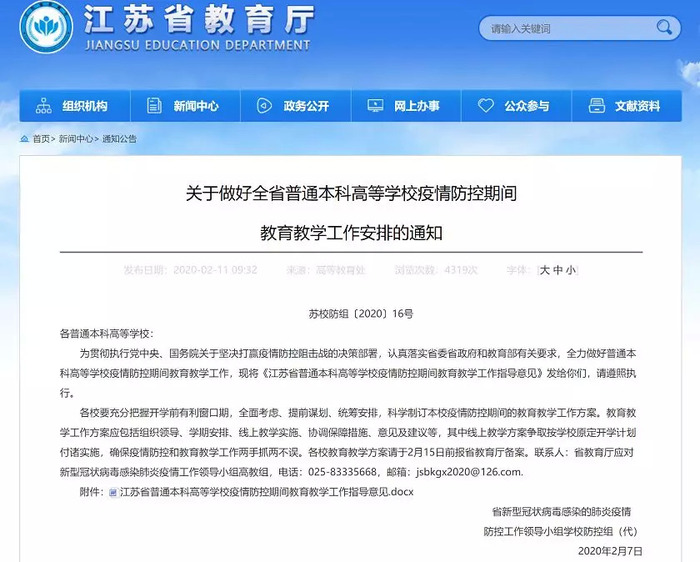The image size is (700, 562).
Task: Click the signing date 2020年2月7日
Action: click(610, 551)
